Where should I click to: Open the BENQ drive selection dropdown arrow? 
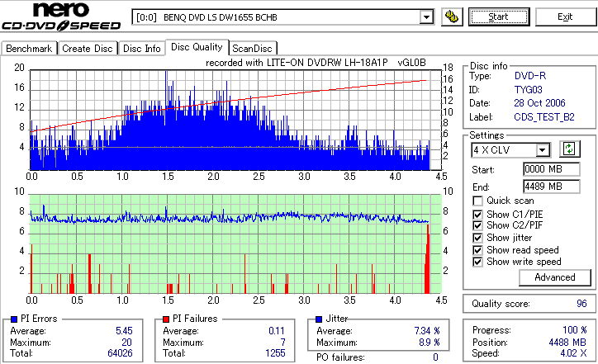click(x=426, y=17)
